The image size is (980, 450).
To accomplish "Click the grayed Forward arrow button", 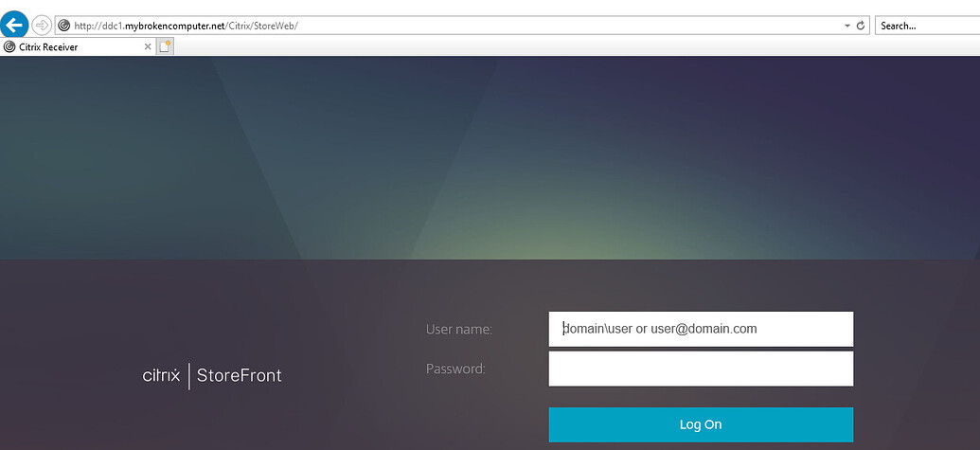I will coord(42,26).
